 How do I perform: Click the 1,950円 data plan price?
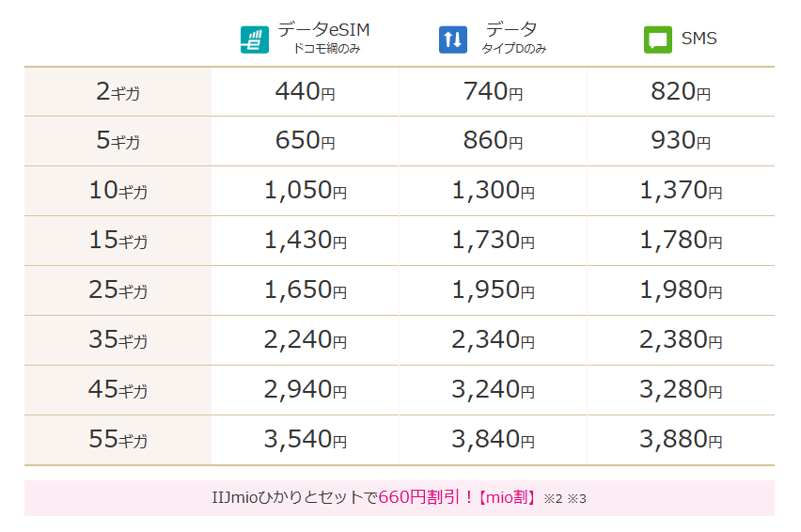click(493, 290)
